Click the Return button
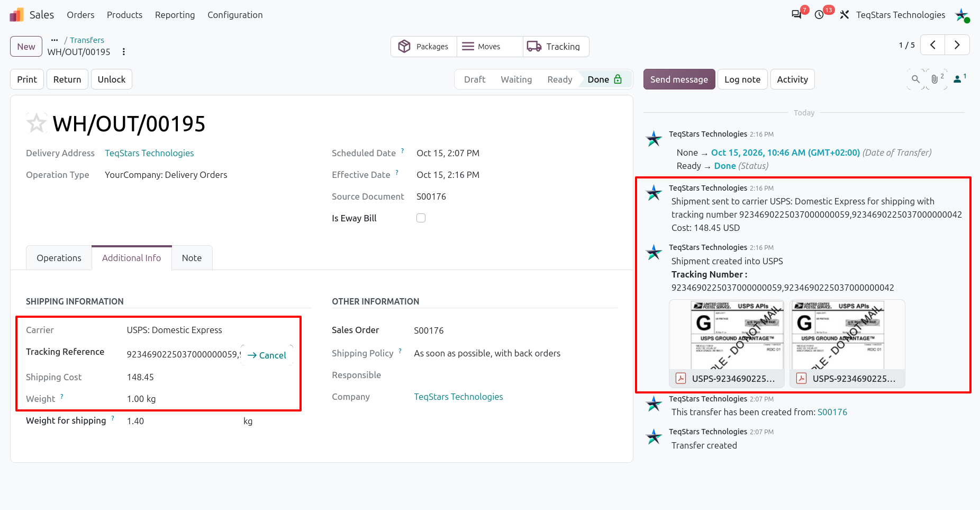980x510 pixels. click(x=67, y=79)
